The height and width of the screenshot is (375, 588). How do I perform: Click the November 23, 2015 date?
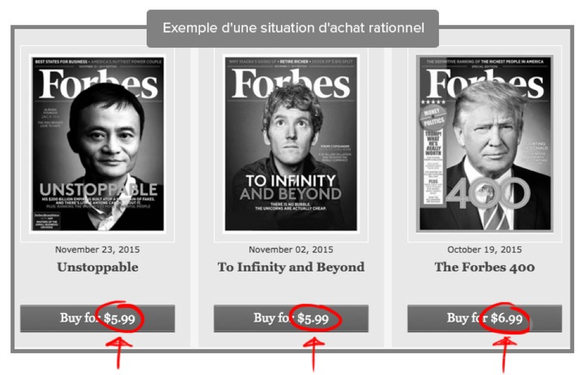98,250
